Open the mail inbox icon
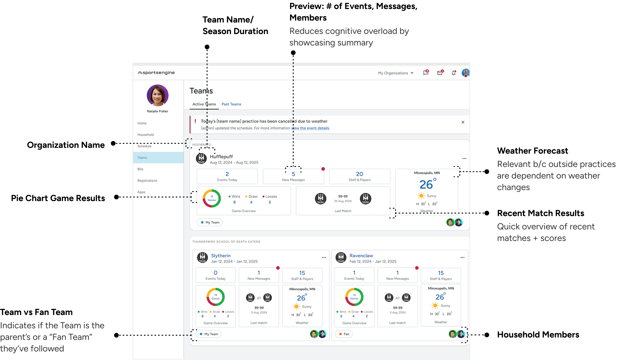 pyautogui.click(x=439, y=73)
